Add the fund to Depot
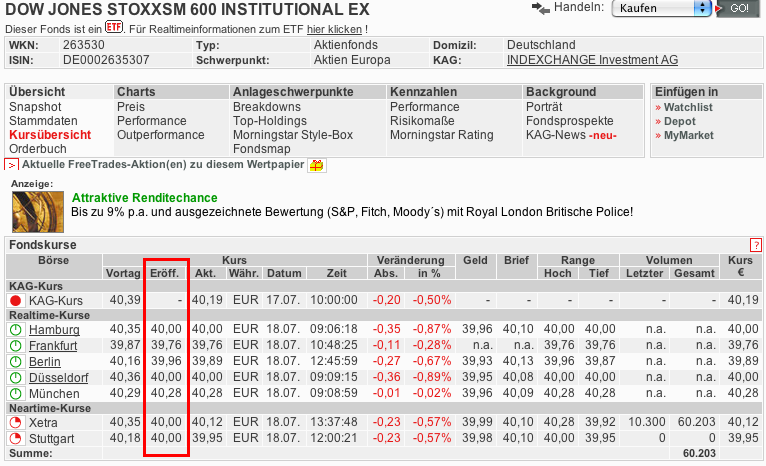Image resolution: width=766 pixels, height=466 pixels. (680, 121)
